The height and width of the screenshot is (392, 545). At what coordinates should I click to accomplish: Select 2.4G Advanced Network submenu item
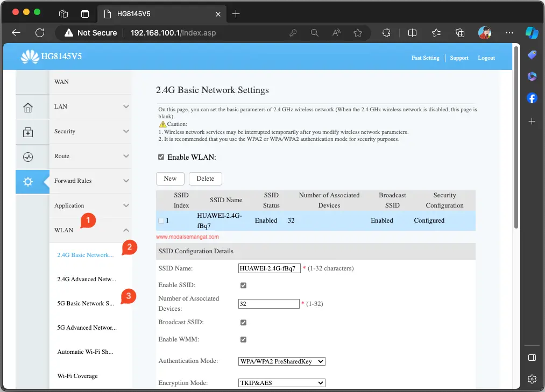(x=87, y=279)
